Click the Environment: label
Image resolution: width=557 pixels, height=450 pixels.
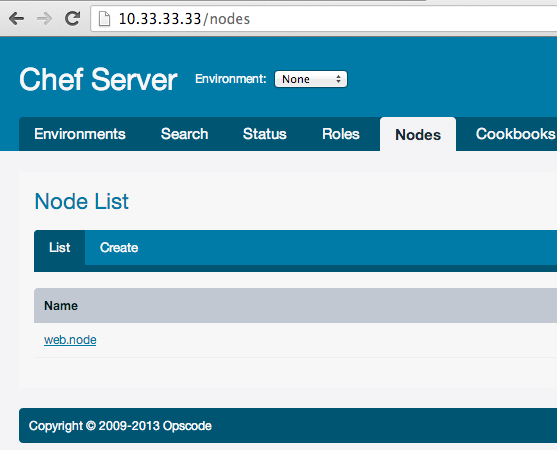[231, 79]
